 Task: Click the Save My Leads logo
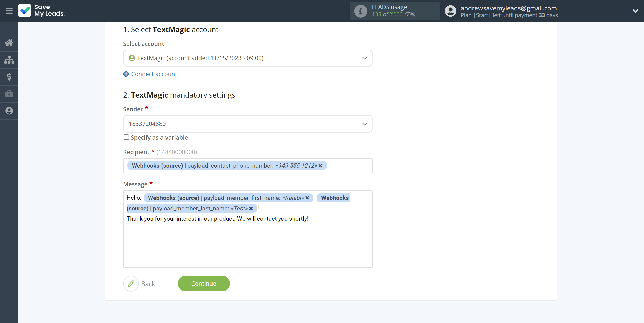coord(42,11)
